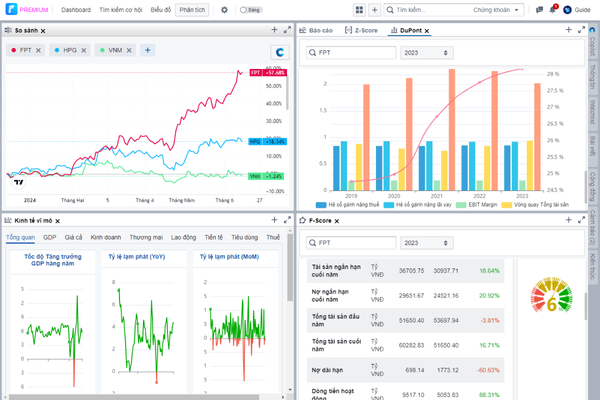This screenshot has width=600, height=400.
Task: Close the Kinh tế vĩ mô tab
Action: coord(57,221)
